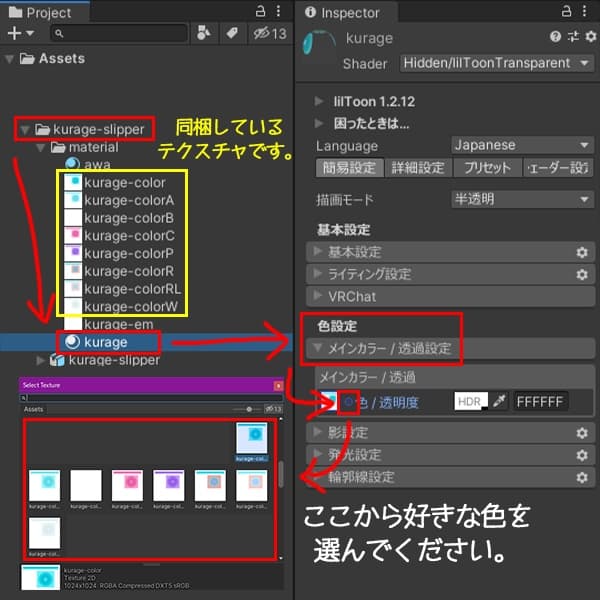Collapse the メインカラー / 透過設定 foldout

click(x=450, y=348)
